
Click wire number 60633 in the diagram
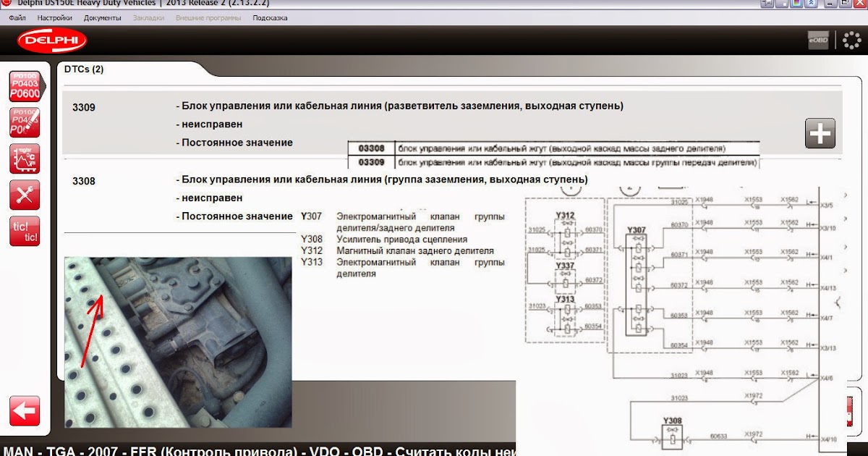[x=718, y=436]
